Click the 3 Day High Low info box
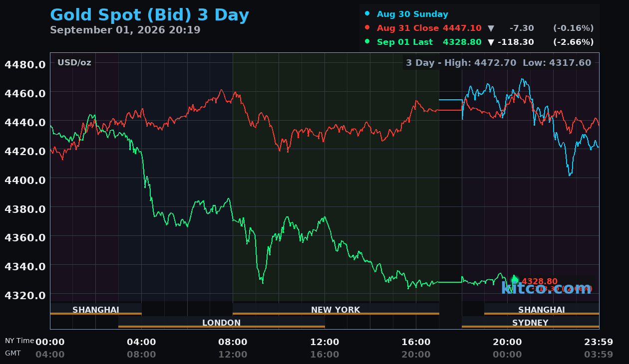 tap(499, 63)
